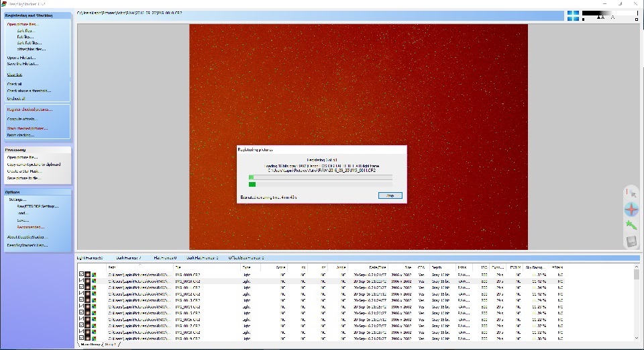Click the save changes disk icon

click(631, 240)
